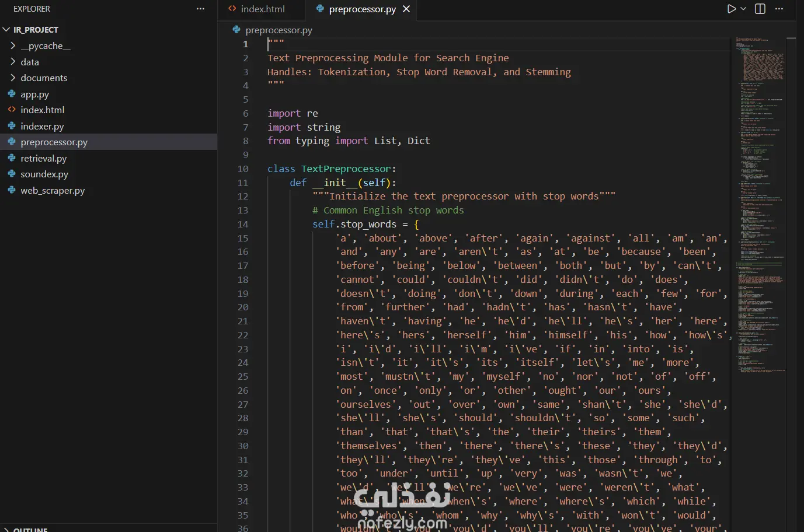The height and width of the screenshot is (532, 804).
Task: Click the HTML icon on index.html tab
Action: (232, 9)
